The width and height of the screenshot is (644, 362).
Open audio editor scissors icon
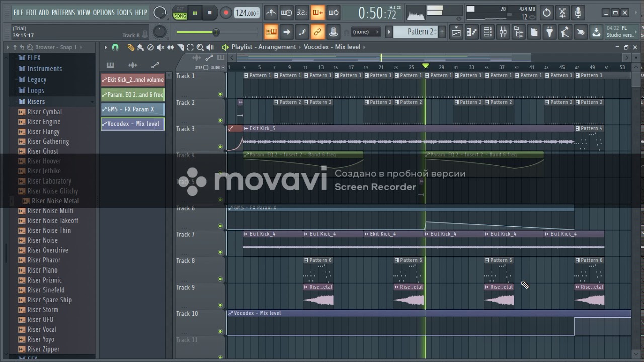(x=562, y=13)
